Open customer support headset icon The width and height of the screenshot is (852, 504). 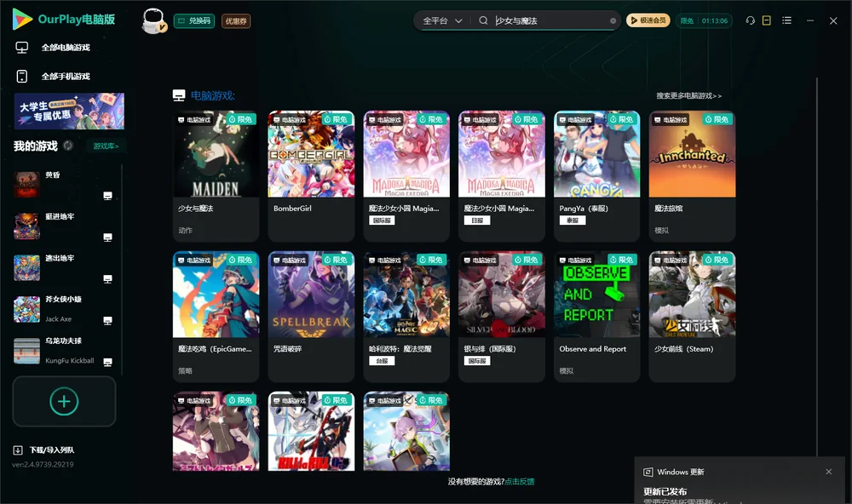750,20
